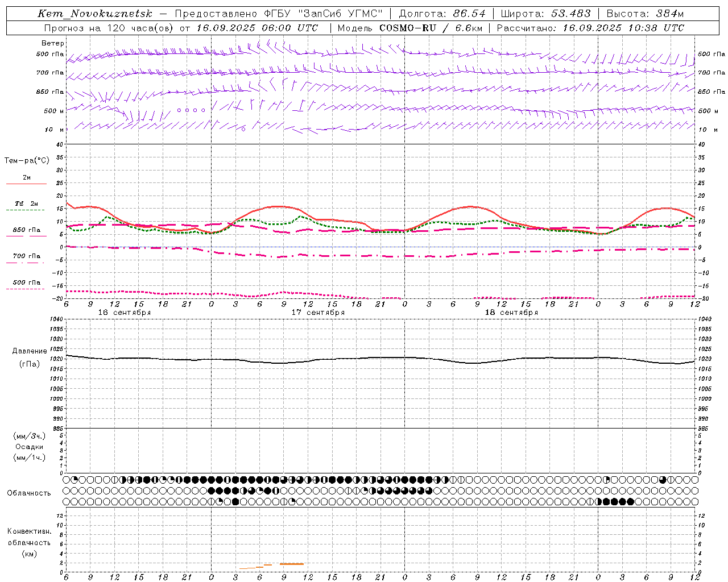Viewport: 728px width, 582px height.
Task: Click the (гПа) pressure unit label
Action: point(30,364)
